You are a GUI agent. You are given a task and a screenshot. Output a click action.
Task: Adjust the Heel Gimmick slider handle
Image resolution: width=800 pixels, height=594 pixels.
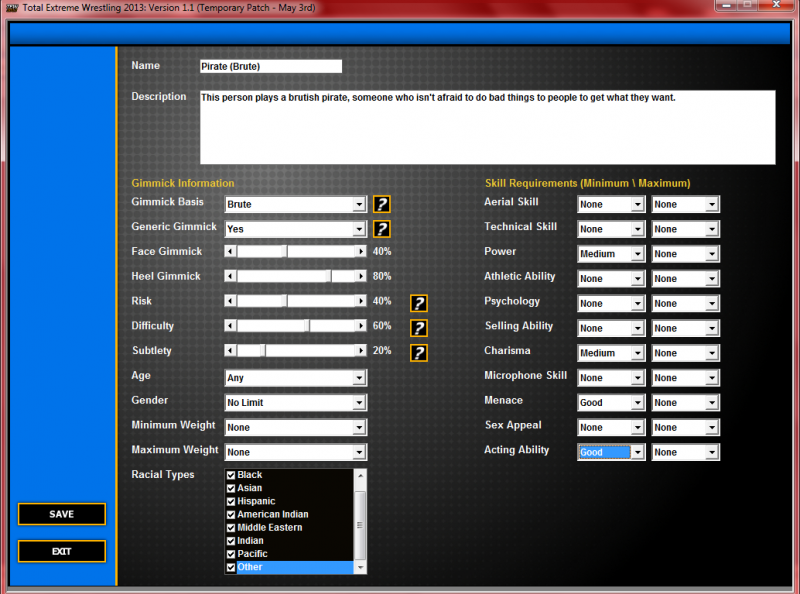point(330,276)
